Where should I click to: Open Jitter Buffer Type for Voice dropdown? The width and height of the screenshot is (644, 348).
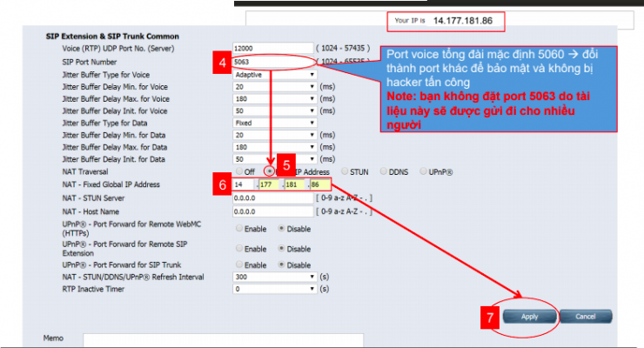pyautogui.click(x=274, y=75)
